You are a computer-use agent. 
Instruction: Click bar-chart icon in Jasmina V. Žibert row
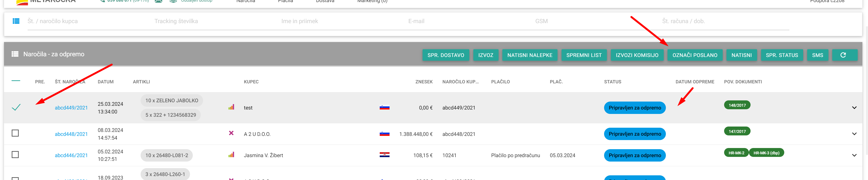point(231,155)
